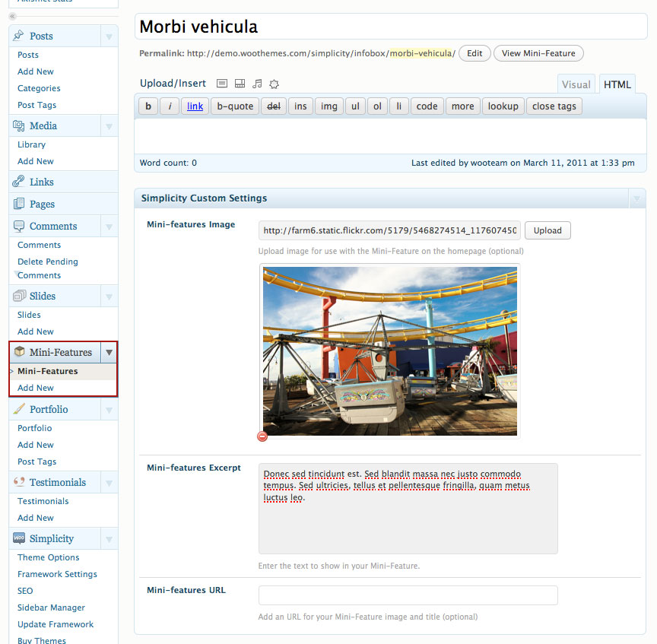657x644 pixels.
Task: Open Theme Options link
Action: (48, 557)
